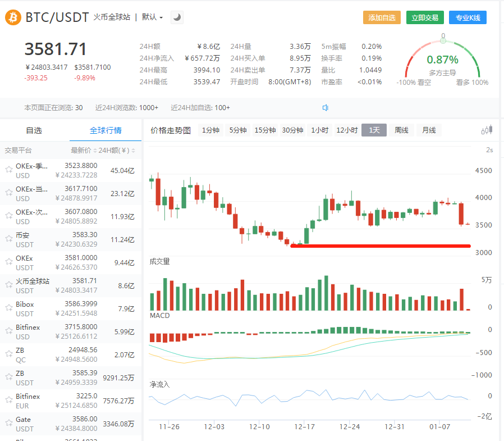The height and width of the screenshot is (441, 504).
Task: Switch to the 全球行情 tab
Action: pos(106,130)
